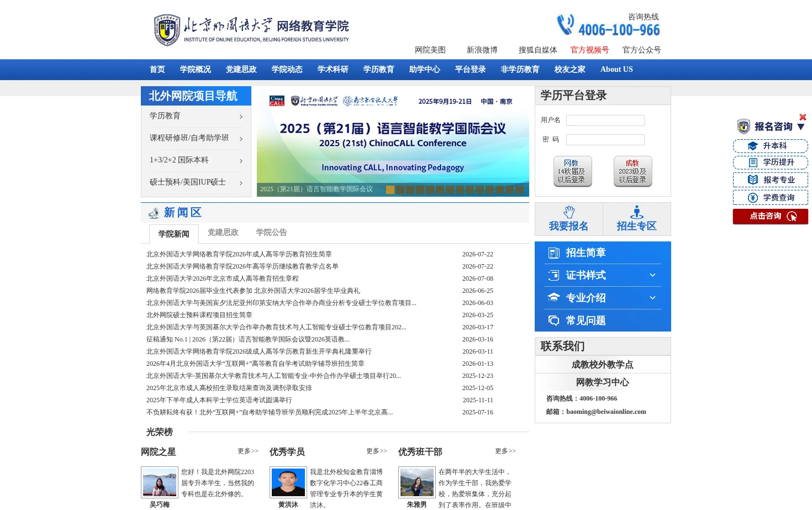This screenshot has height=510, width=812.
Task: Open 学院概况 menu item
Action: 196,70
